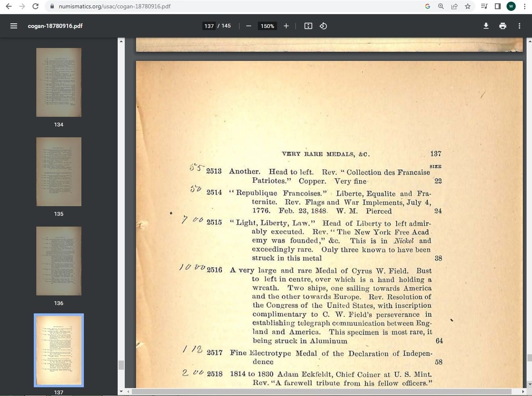Viewport: 532px width, 396px height.
Task: Click the 150% zoom level field
Action: [267, 26]
